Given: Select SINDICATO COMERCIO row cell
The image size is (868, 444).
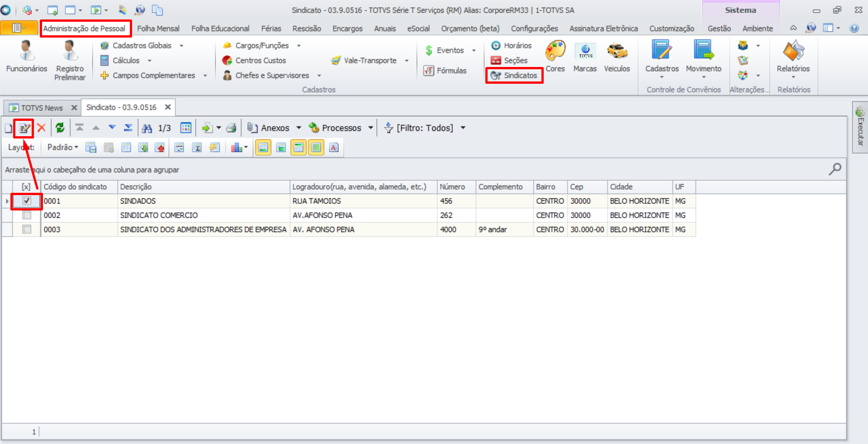Looking at the screenshot, I should coord(204,215).
